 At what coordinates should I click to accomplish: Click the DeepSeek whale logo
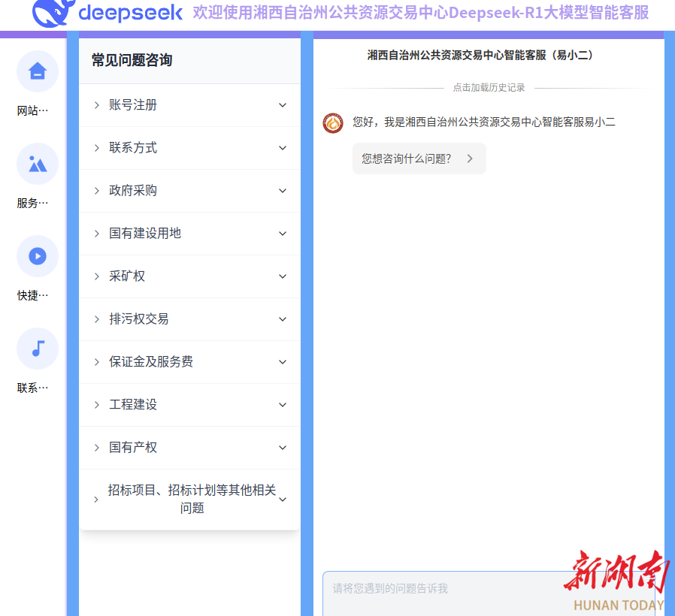52,13
